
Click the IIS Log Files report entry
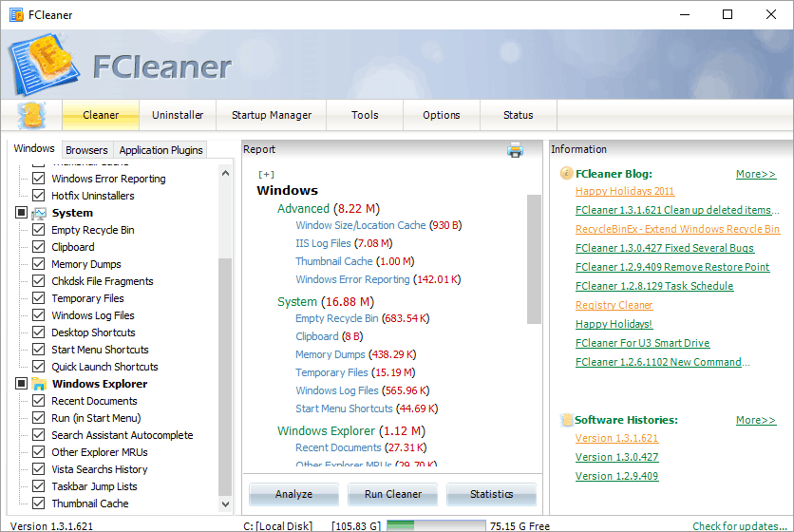[344, 243]
